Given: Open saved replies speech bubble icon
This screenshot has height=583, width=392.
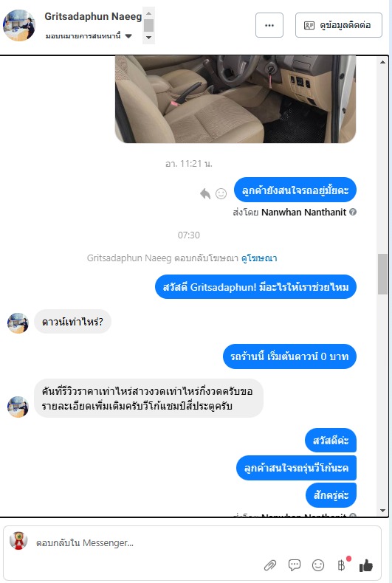Looking at the screenshot, I should tap(295, 565).
